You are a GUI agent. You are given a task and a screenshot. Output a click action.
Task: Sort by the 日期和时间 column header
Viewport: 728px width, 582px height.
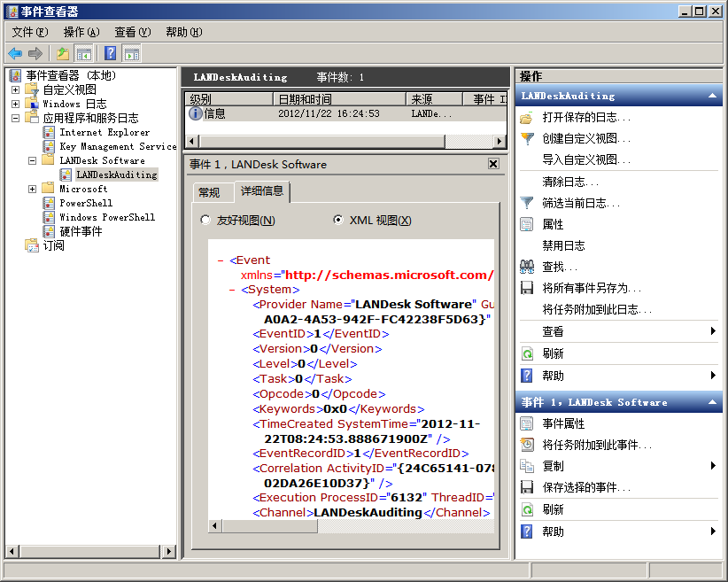(339, 99)
